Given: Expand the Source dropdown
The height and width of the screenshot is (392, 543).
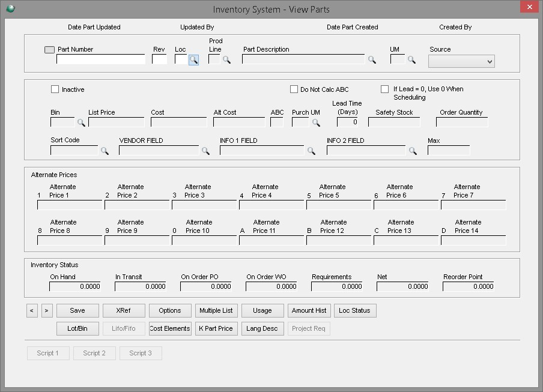Looking at the screenshot, I should click(x=461, y=62).
